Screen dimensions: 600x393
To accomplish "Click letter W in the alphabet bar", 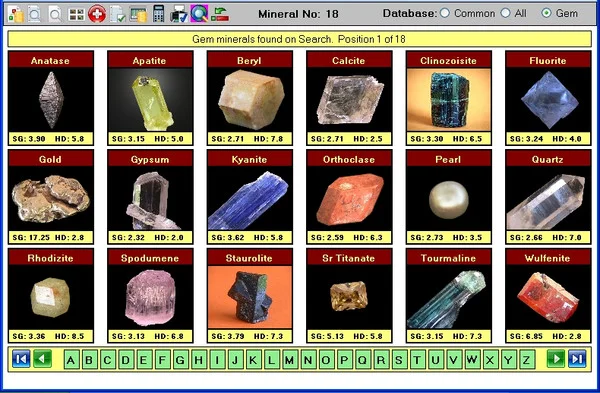I will tap(473, 360).
